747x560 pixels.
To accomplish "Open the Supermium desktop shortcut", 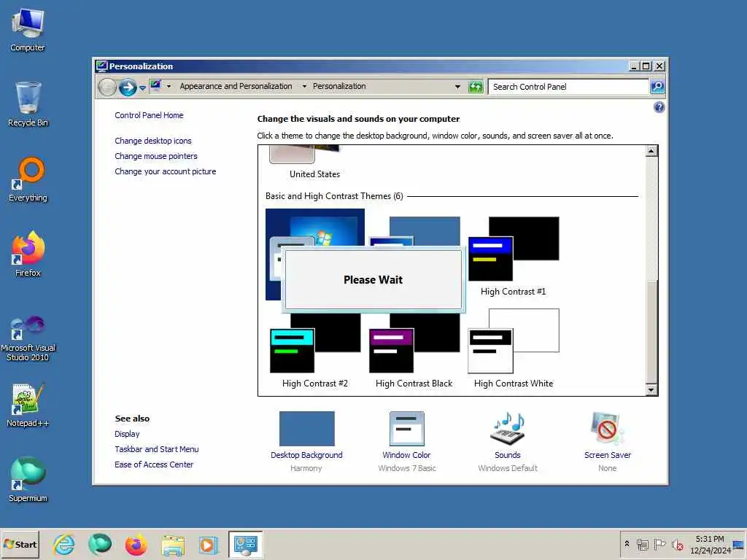I will click(28, 480).
